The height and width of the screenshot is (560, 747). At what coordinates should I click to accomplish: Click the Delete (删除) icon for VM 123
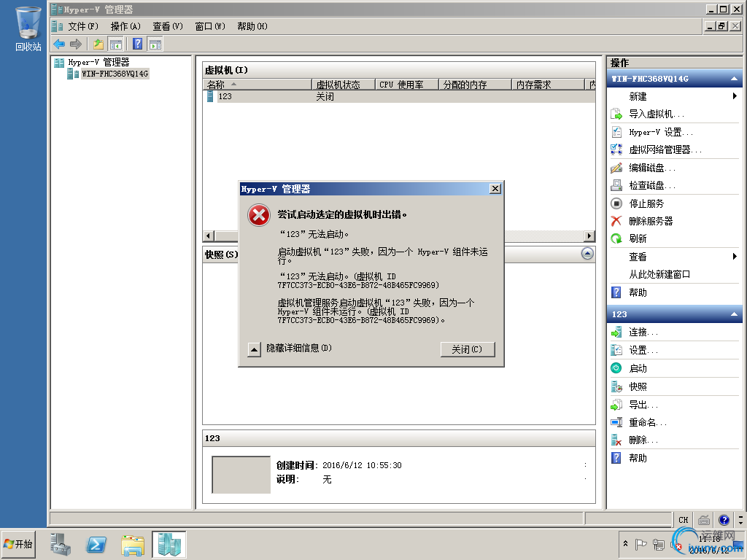click(616, 440)
